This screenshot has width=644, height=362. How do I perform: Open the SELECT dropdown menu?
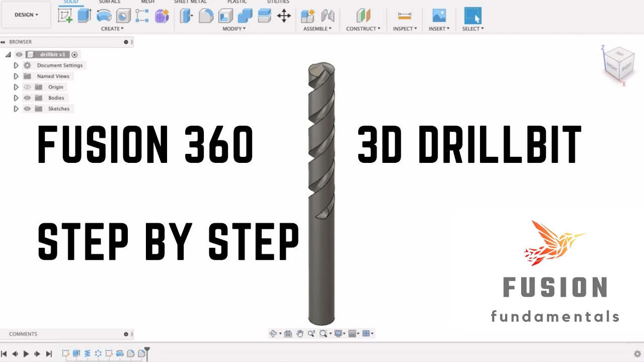tap(473, 29)
